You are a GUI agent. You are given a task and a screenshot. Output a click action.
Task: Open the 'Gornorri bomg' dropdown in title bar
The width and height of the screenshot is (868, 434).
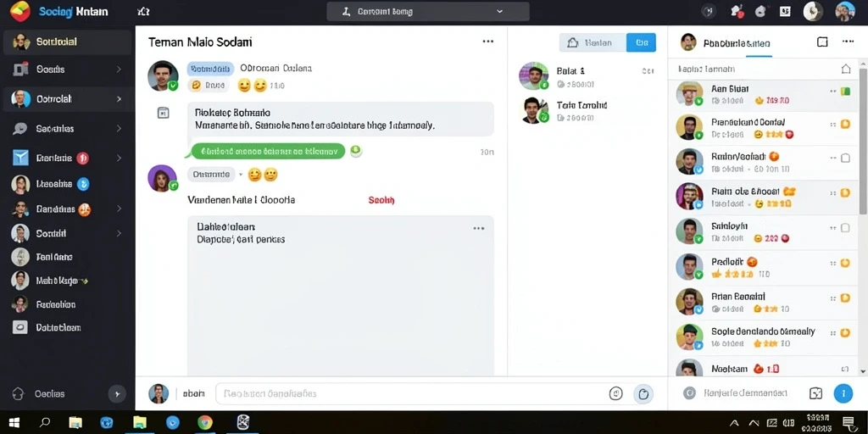tap(428, 11)
